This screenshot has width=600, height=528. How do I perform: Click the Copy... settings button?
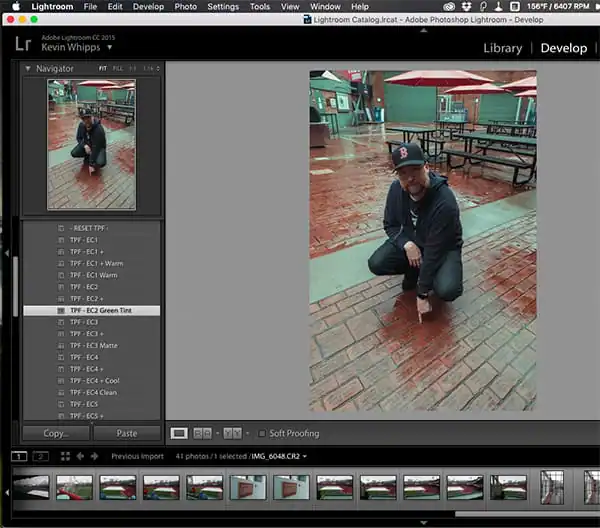[x=56, y=433]
